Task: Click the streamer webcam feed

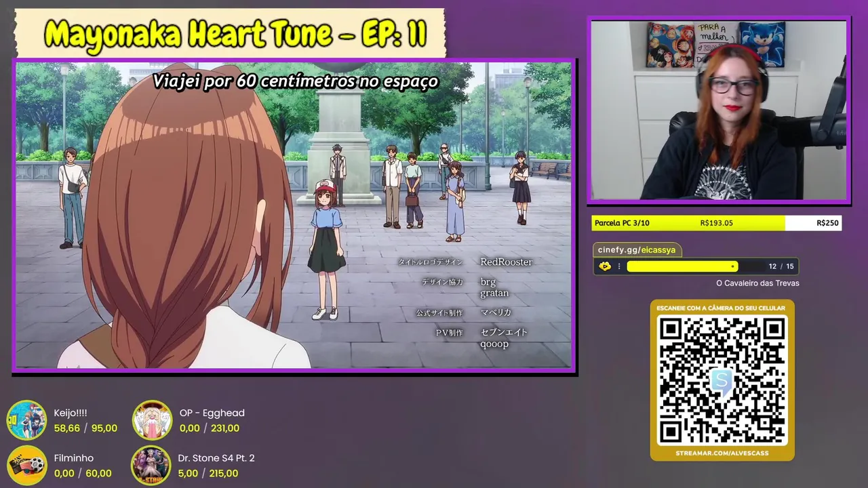Action: [719, 110]
